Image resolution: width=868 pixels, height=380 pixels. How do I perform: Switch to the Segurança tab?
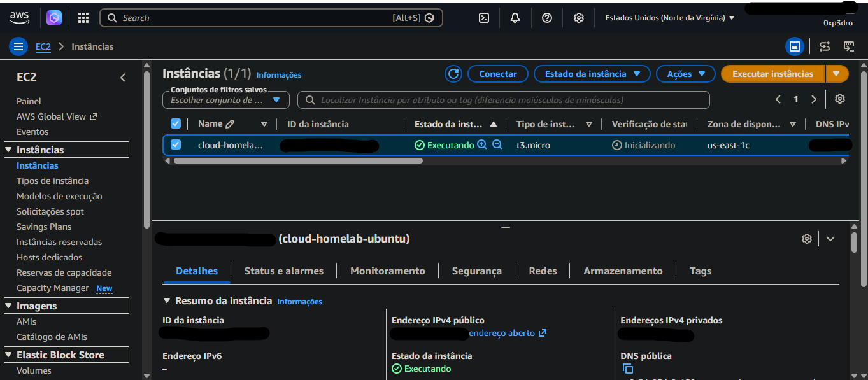[477, 271]
